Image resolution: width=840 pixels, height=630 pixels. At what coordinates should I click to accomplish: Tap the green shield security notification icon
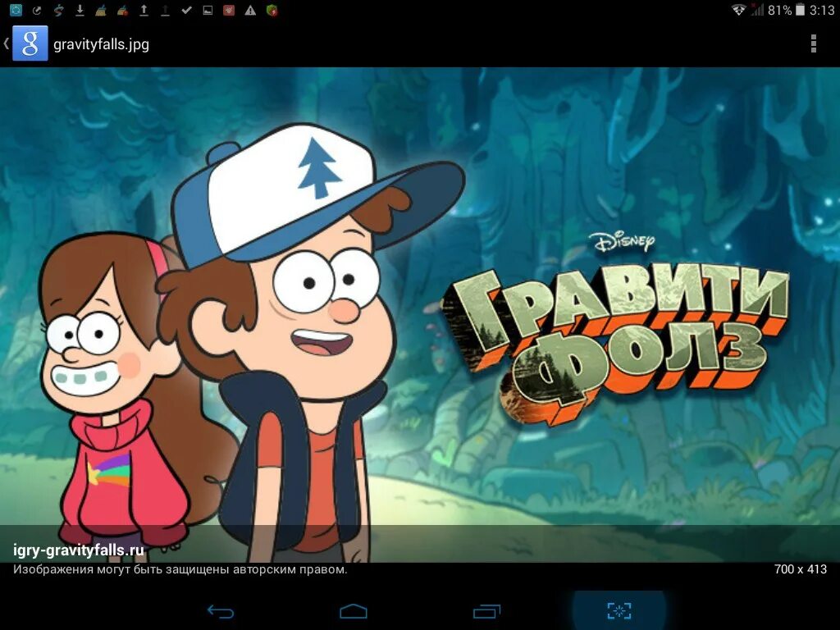[x=272, y=10]
